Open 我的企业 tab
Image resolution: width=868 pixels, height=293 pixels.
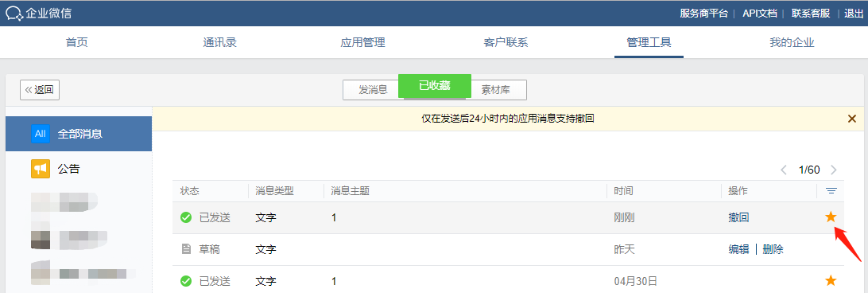(792, 43)
